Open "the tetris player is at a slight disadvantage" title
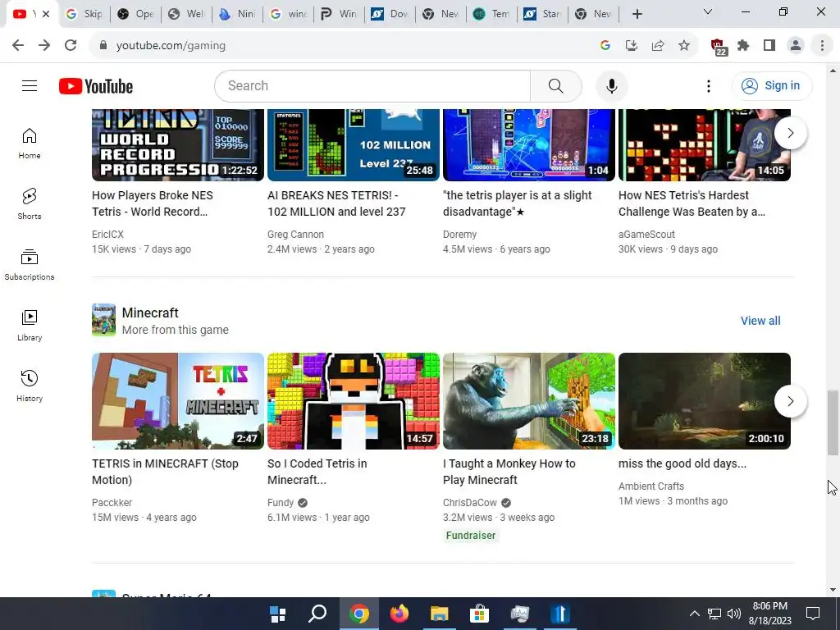The width and height of the screenshot is (840, 630). point(518,203)
